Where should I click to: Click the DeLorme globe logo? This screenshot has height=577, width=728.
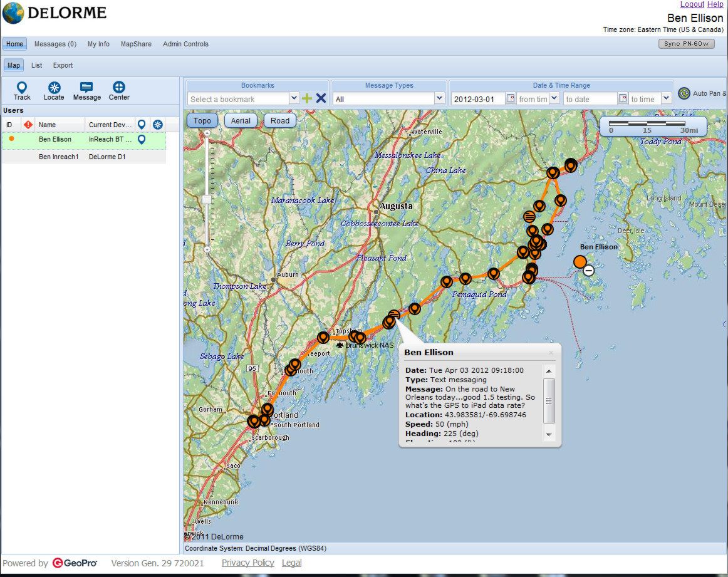coord(13,13)
